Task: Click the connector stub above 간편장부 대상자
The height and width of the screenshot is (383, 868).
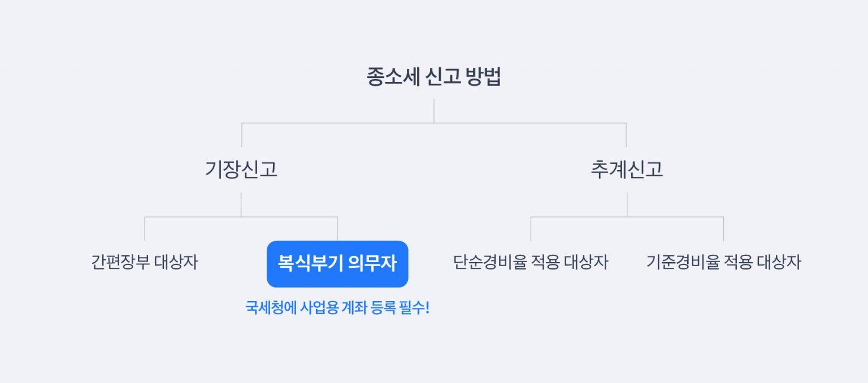Action: [x=145, y=229]
